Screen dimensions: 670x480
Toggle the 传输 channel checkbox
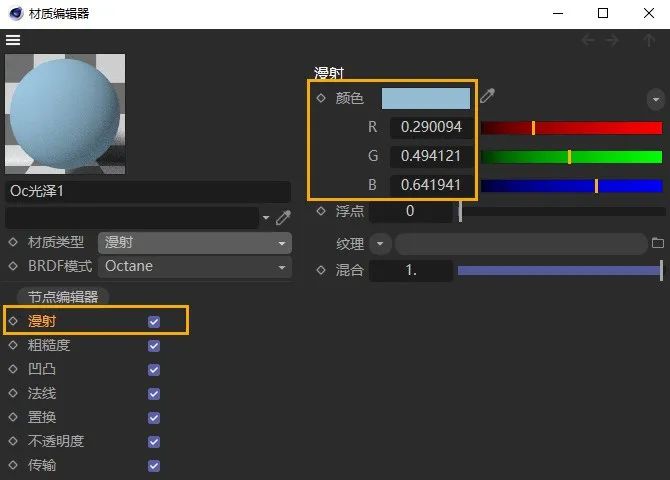click(x=154, y=465)
